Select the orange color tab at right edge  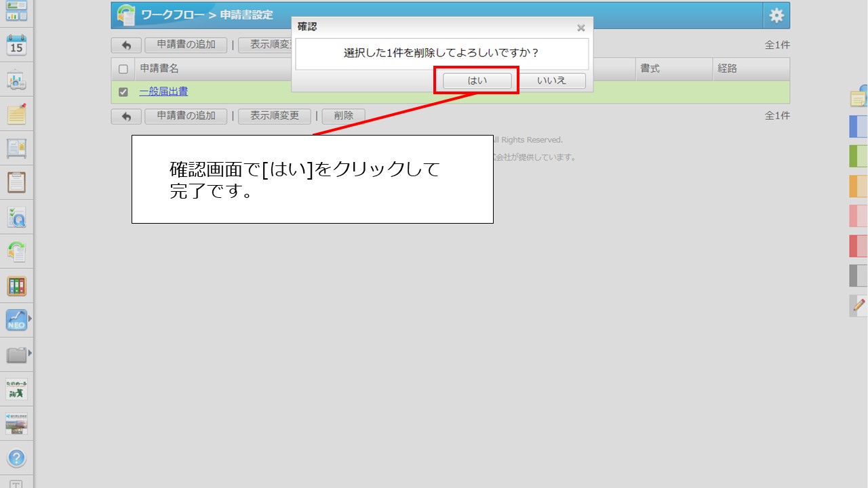pyautogui.click(x=859, y=186)
